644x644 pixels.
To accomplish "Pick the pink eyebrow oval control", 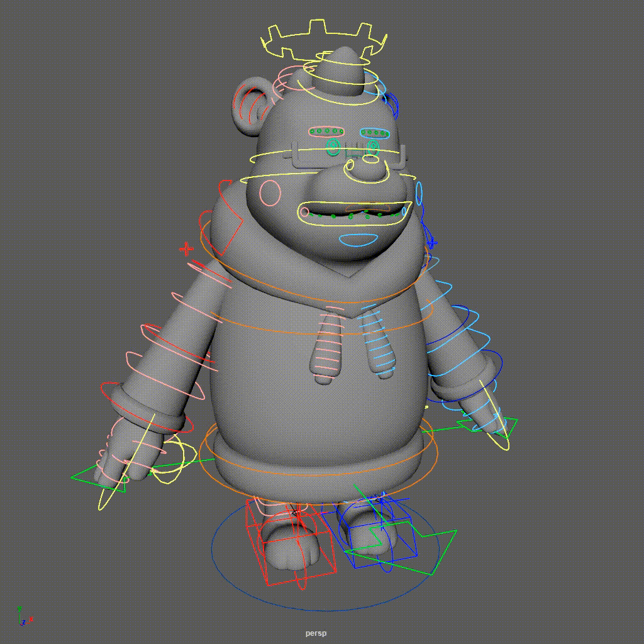I will click(x=326, y=131).
